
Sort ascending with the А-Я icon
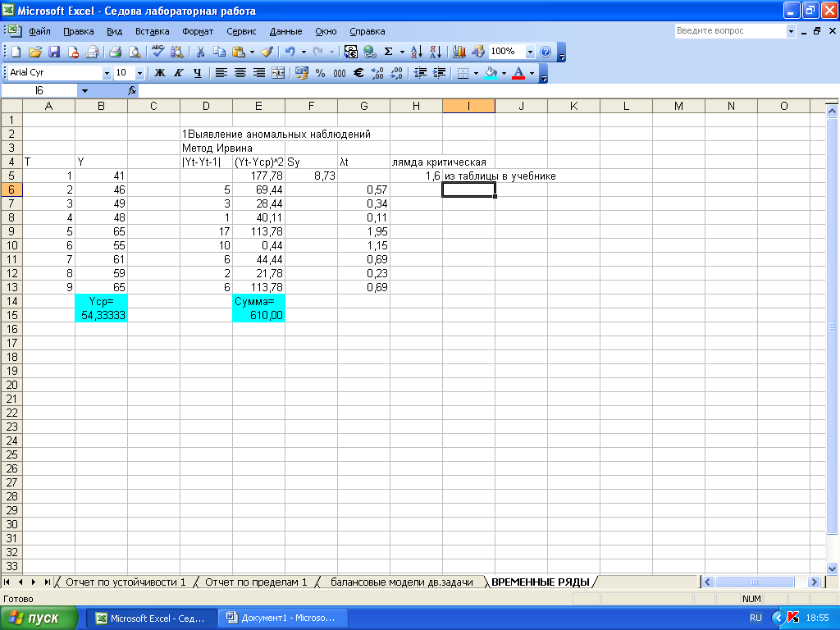click(416, 52)
